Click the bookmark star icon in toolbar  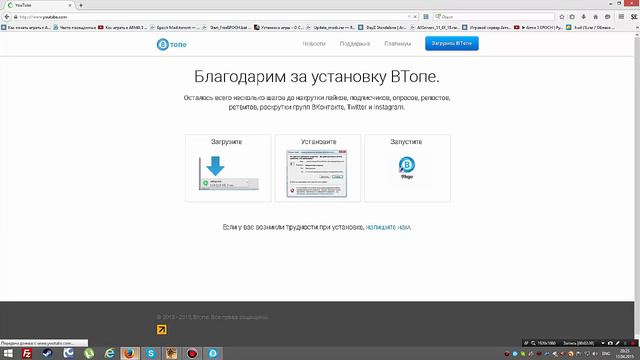pos(562,17)
